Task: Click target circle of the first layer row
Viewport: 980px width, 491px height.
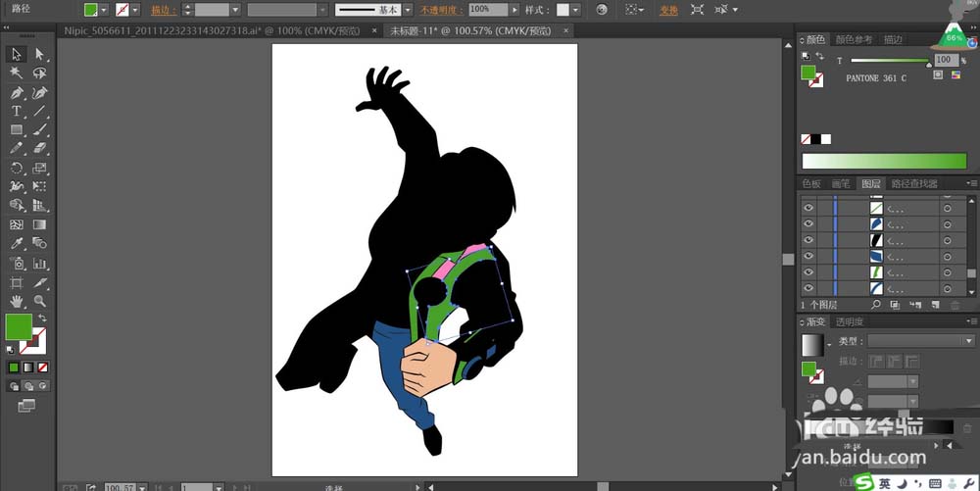Action: coord(948,208)
